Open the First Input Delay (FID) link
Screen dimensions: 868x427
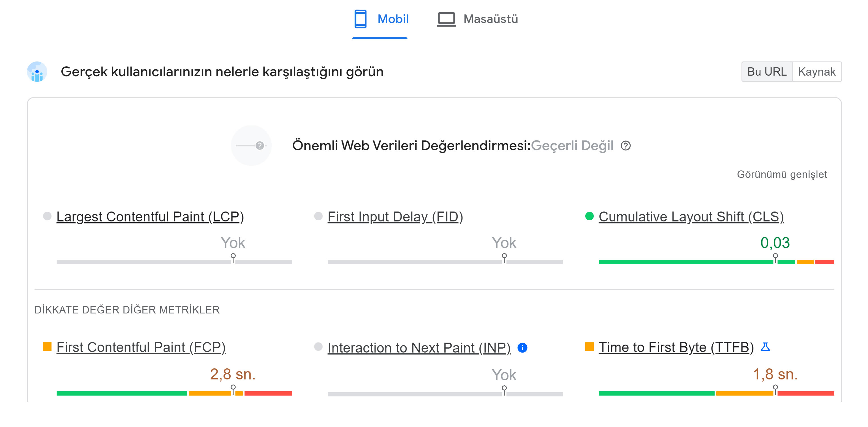tap(395, 217)
